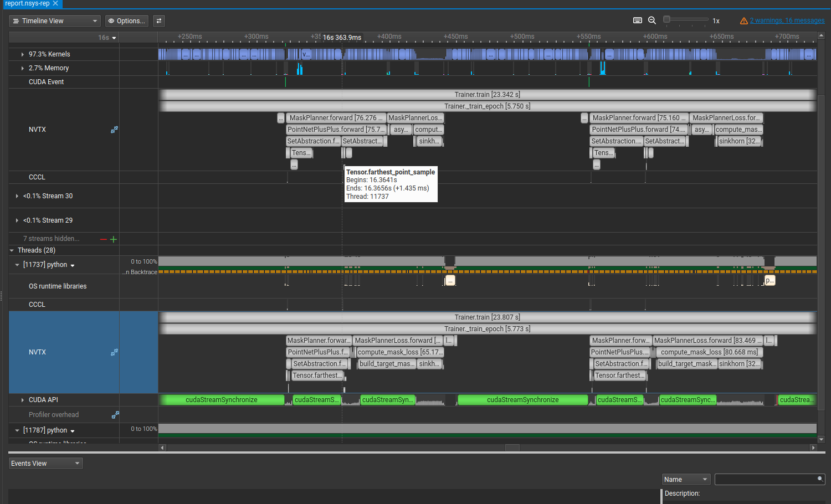Click the filter text input field
The width and height of the screenshot is (831, 504).
[x=770, y=480]
